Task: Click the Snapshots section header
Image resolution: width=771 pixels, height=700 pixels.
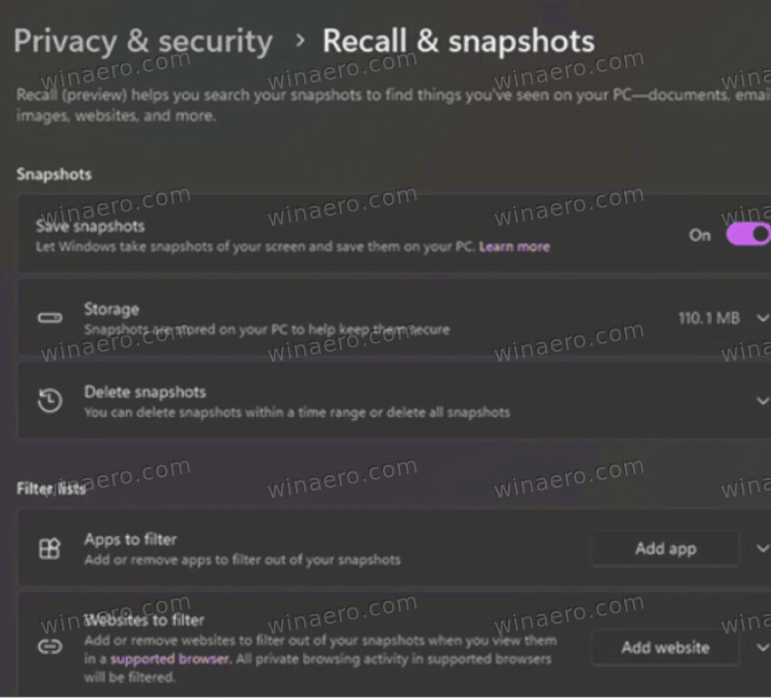Action: point(54,174)
